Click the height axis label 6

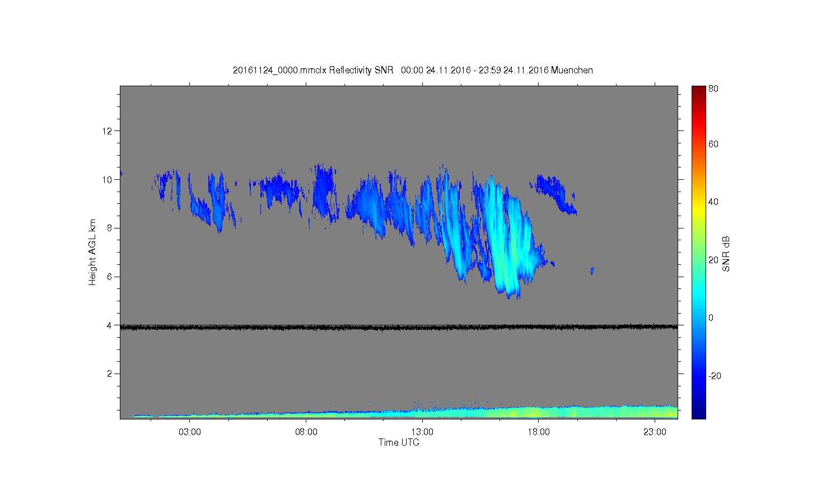[x=110, y=277]
